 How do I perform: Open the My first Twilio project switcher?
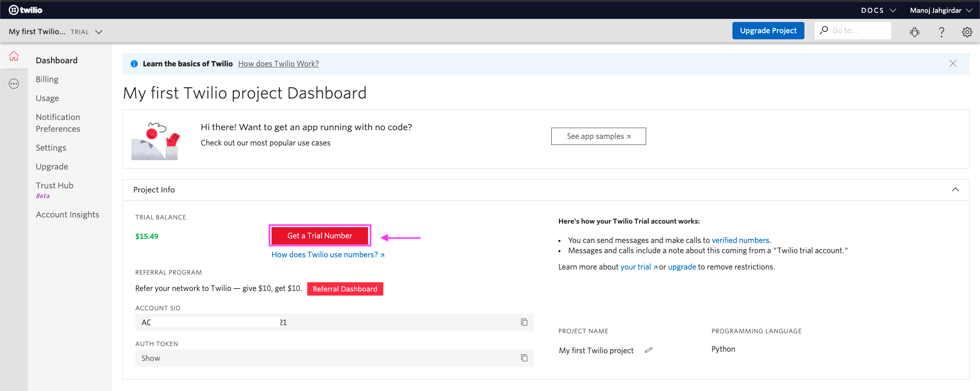pyautogui.click(x=56, y=32)
